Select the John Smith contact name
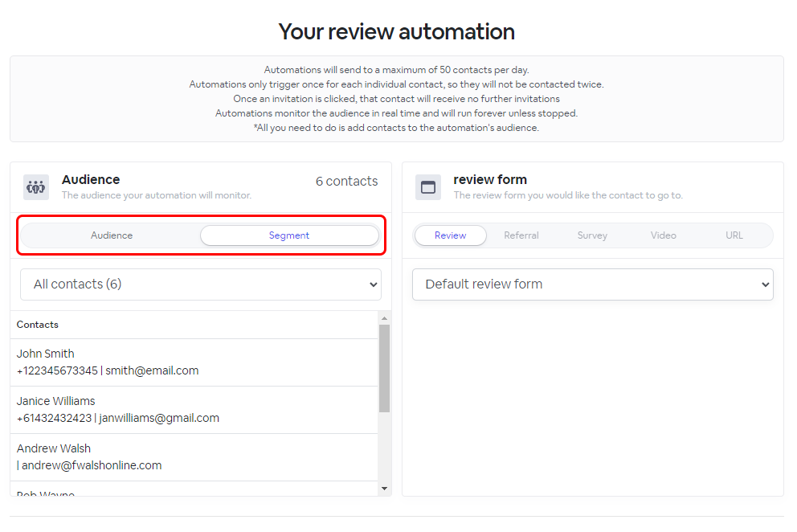 coord(46,354)
